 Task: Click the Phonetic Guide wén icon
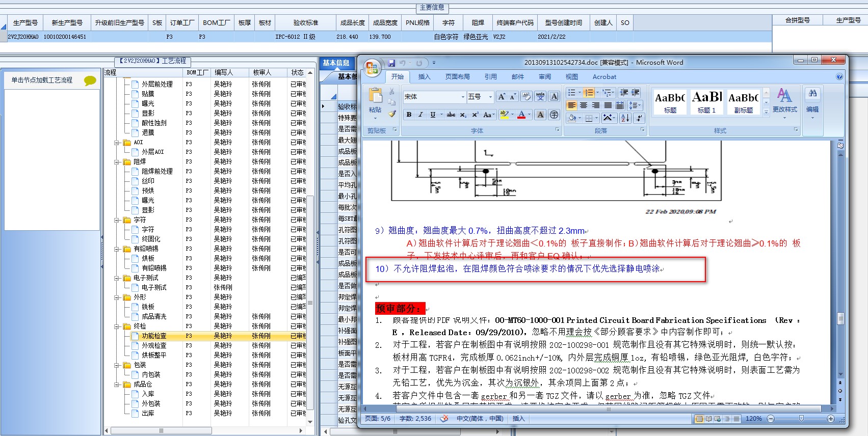pos(540,96)
